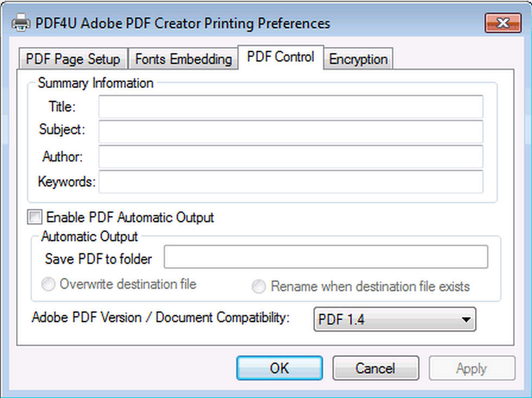Click the Summary Infomation group label
This screenshot has width=532, height=398.
(x=96, y=83)
